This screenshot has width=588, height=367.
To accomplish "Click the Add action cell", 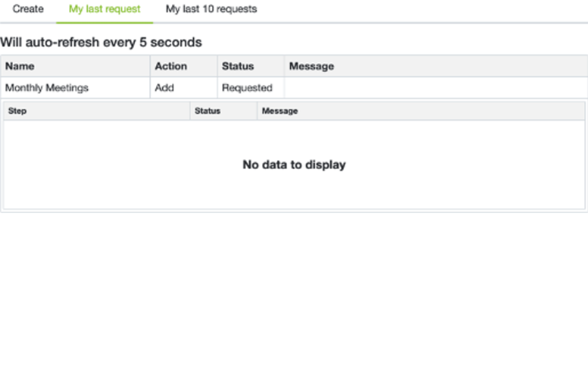I will pyautogui.click(x=164, y=88).
